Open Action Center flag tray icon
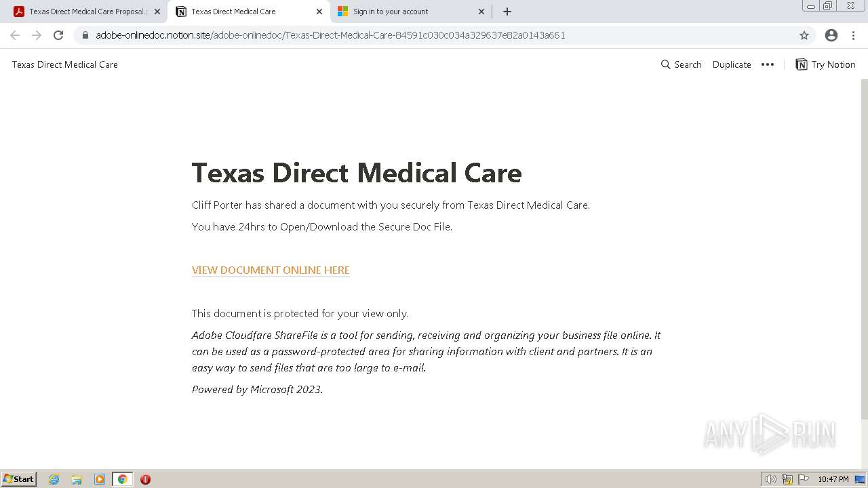 (x=804, y=479)
